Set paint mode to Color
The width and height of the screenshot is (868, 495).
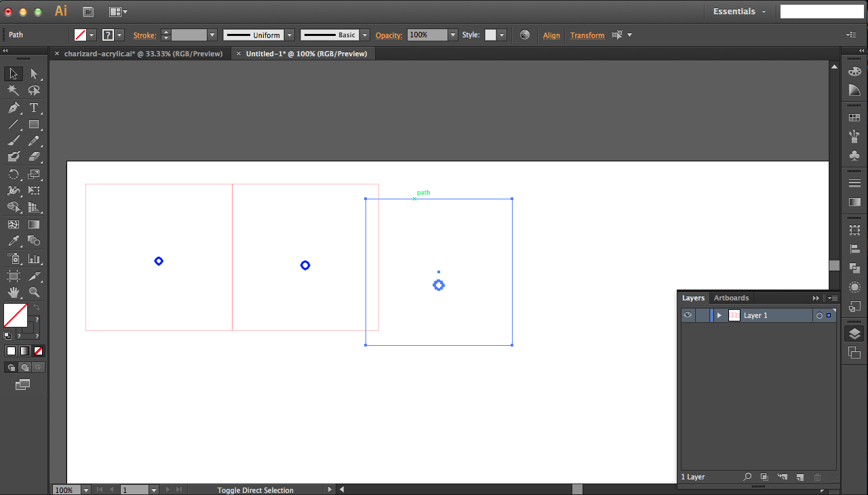(11, 351)
